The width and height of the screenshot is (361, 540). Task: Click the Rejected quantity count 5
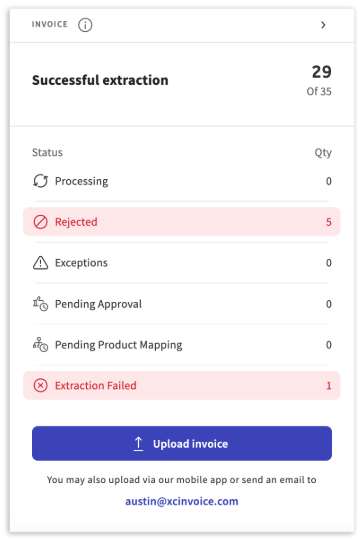click(329, 222)
